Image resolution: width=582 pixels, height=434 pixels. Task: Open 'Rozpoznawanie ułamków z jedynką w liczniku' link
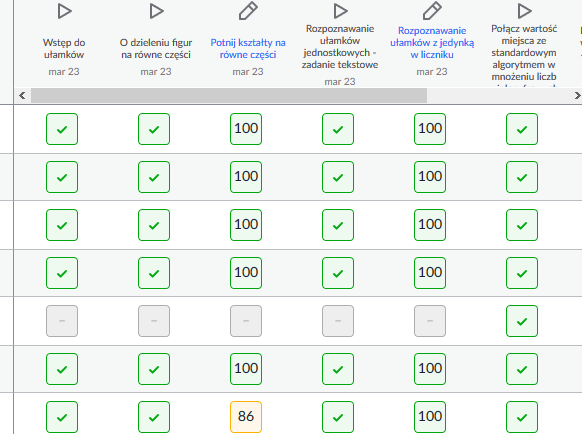[432, 43]
